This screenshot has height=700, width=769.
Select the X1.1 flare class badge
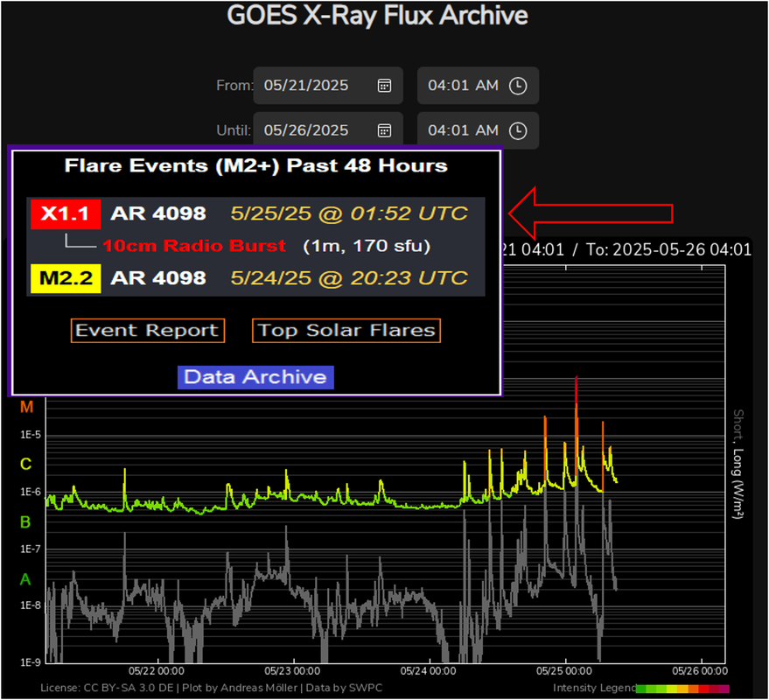[66, 213]
